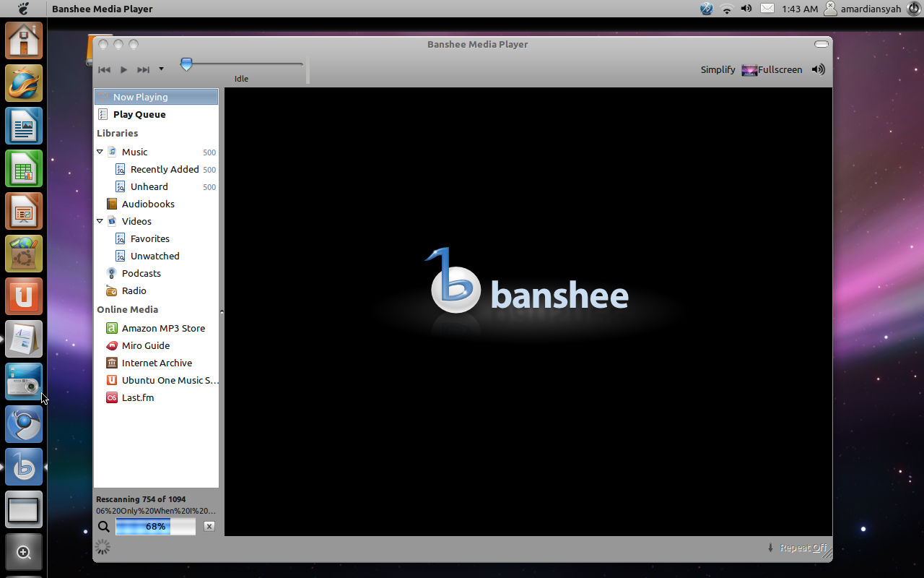The width and height of the screenshot is (924, 578).
Task: Open the top panel sound menu
Action: [x=746, y=9]
